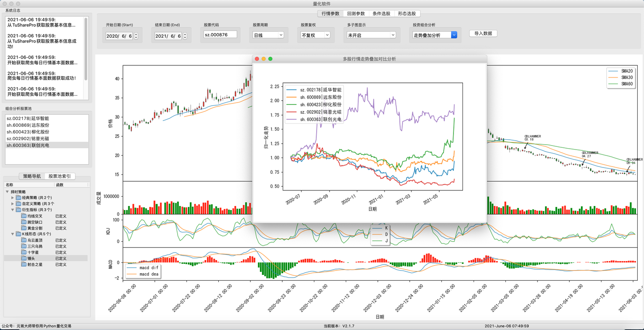Collapse the 衍生指标 tree arrow
The image size is (644, 330).
coord(13,210)
